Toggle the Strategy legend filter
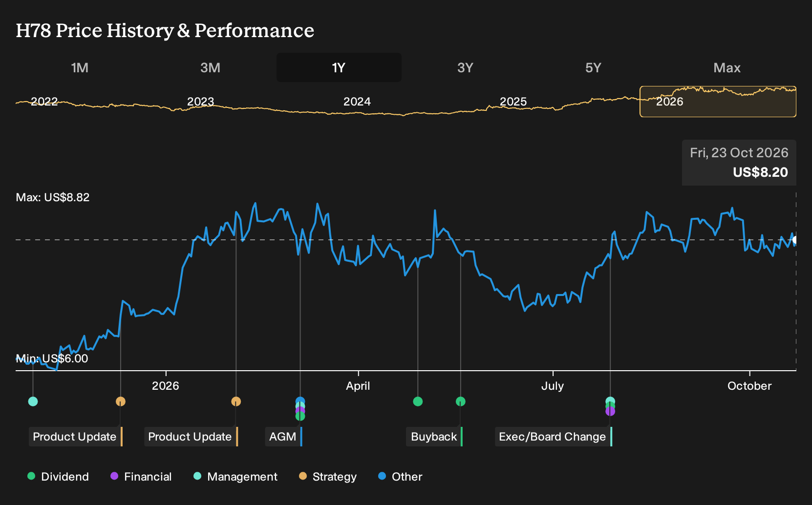The width and height of the screenshot is (812, 505). [x=327, y=476]
